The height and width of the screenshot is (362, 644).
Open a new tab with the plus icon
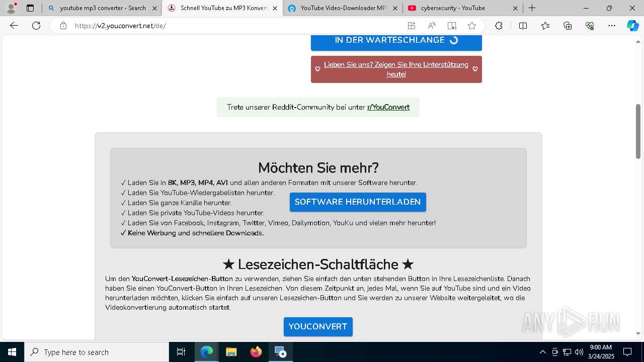coord(532,8)
